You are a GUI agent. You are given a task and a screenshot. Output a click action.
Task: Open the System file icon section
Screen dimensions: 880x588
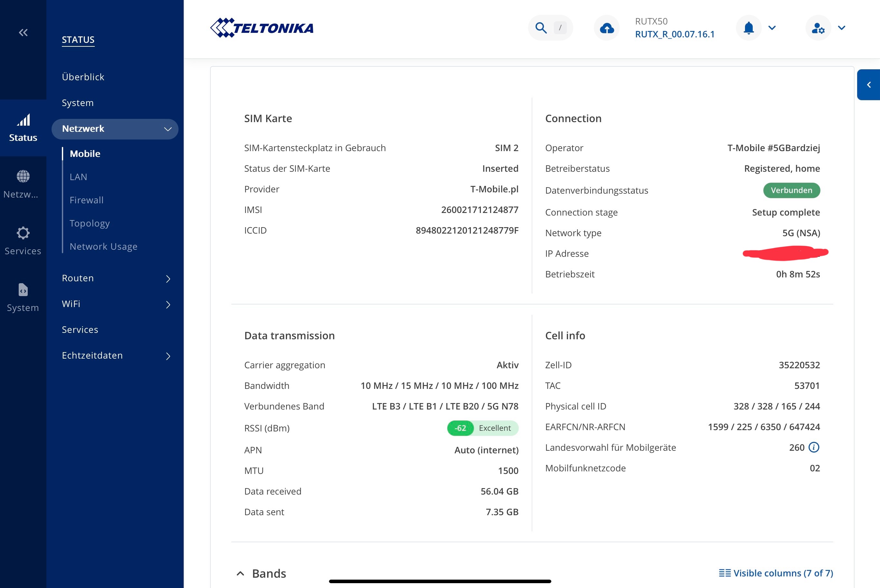(x=23, y=290)
